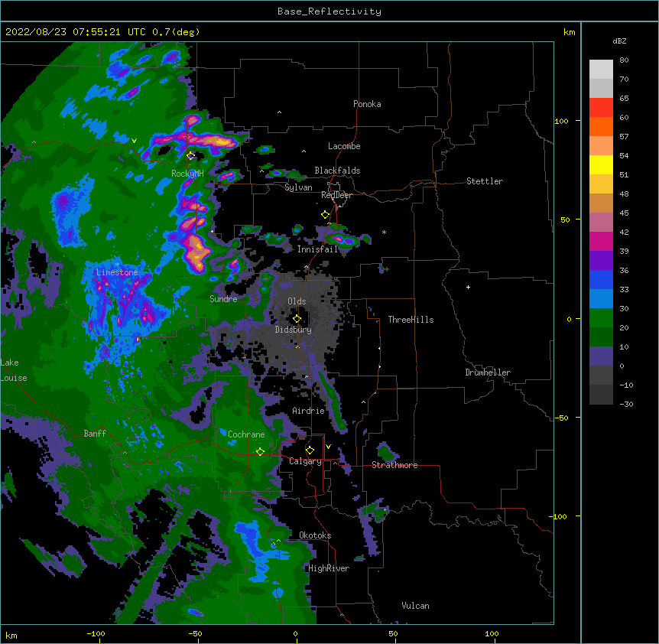Click the yellow diamond marker under Cochrane
Screen dimensions: 659x644
coord(260,452)
